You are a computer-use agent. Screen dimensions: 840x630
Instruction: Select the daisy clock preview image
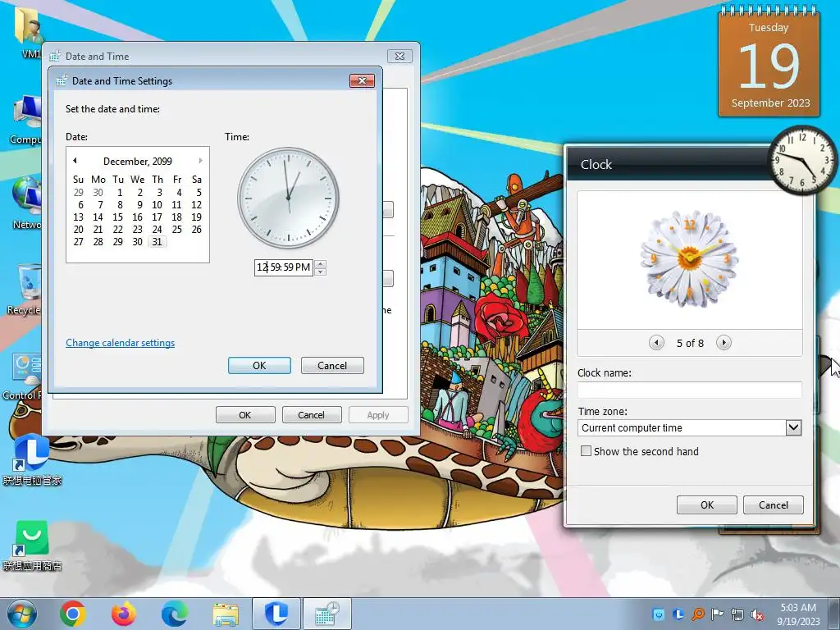click(689, 258)
